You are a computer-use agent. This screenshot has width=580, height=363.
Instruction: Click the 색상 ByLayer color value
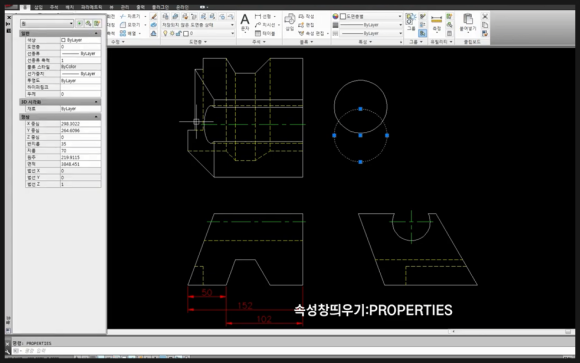click(x=80, y=40)
